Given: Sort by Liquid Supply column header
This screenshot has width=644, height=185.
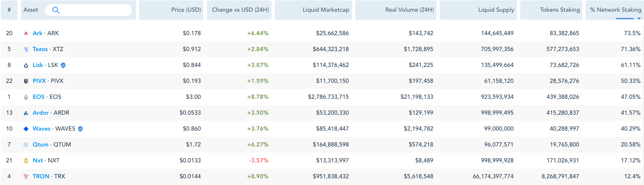Looking at the screenshot, I should tap(478, 10).
